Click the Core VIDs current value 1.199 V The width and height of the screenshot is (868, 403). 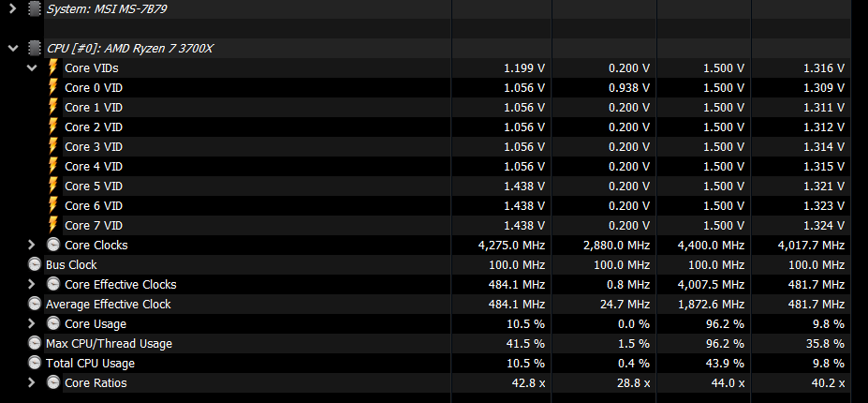point(523,68)
